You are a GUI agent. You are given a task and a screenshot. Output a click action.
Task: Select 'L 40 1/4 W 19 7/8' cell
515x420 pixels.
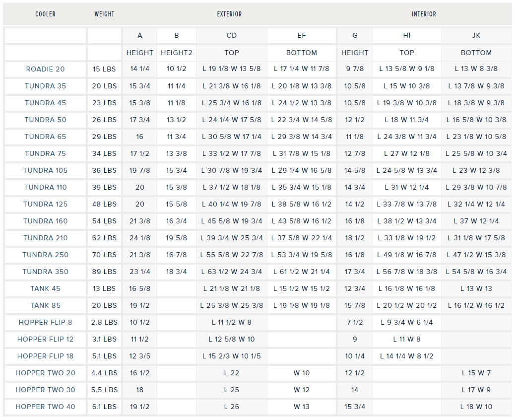point(232,204)
